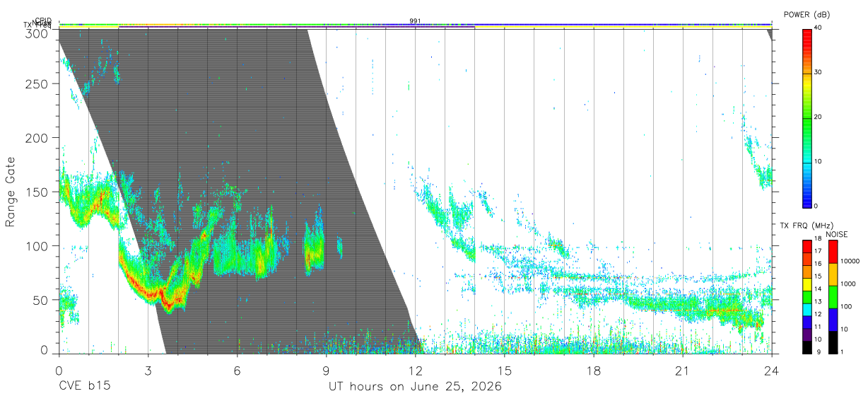Click the 16 label on TX FRQ scale
The height and width of the screenshot is (401, 868).
click(818, 264)
